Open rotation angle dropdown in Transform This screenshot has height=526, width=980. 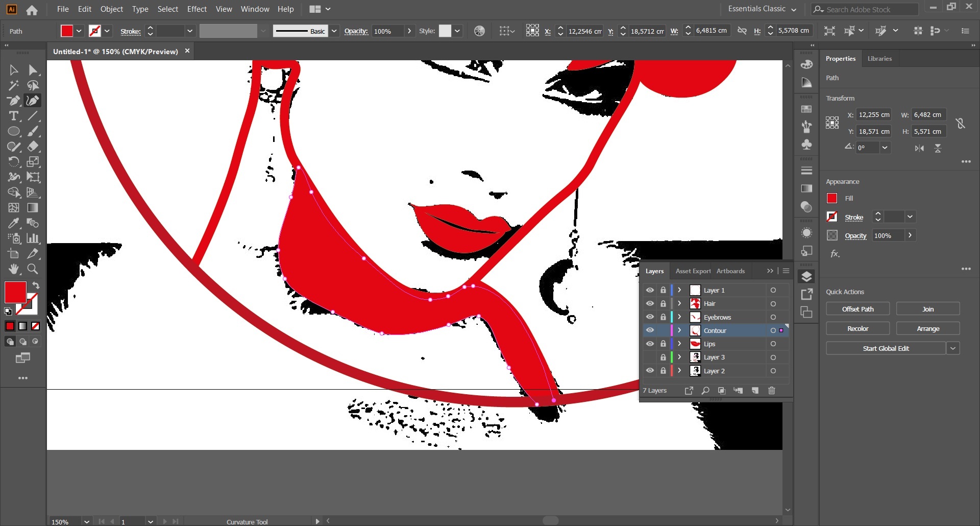click(x=885, y=148)
